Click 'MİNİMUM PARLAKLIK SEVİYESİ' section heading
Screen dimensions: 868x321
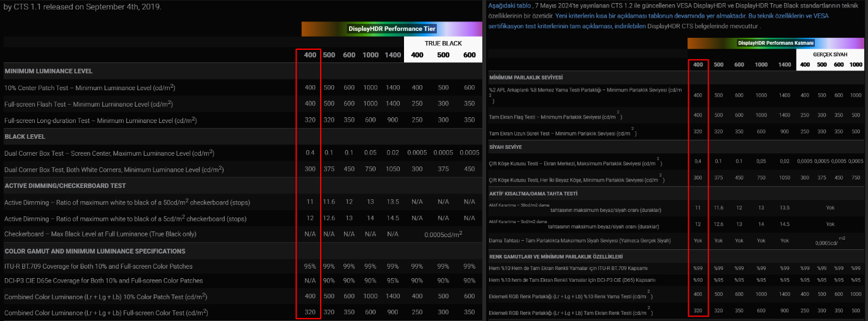click(x=525, y=78)
